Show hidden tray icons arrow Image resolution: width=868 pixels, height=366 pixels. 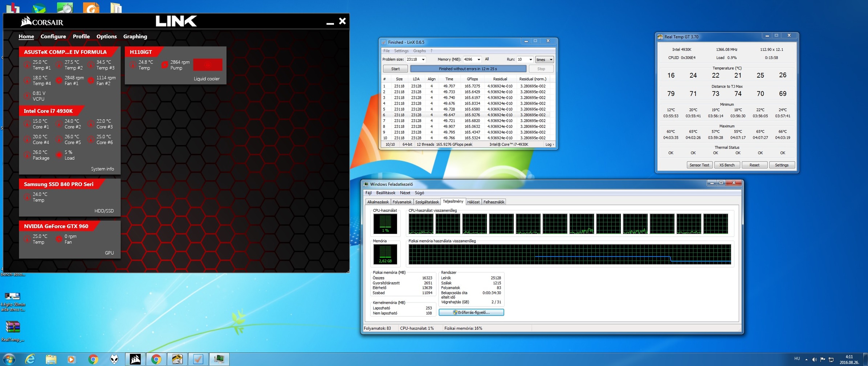point(806,359)
